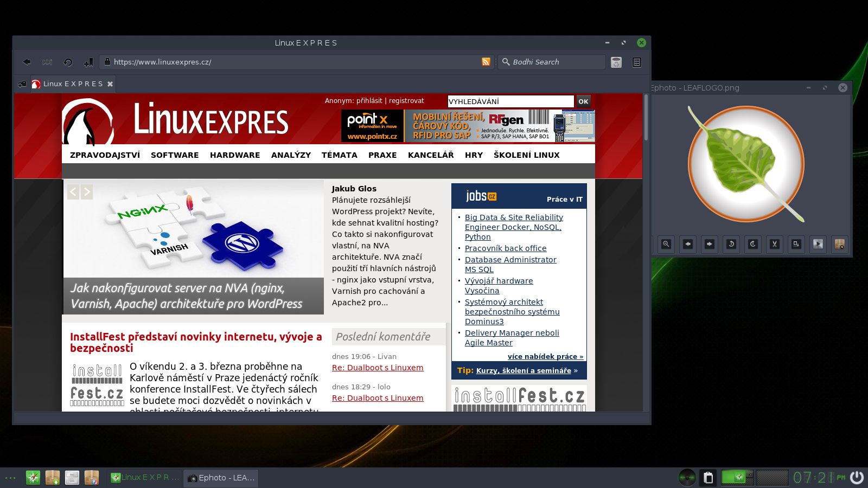Select the Linux EXPRES tab
Screen dimensions: 868x488
(x=73, y=84)
